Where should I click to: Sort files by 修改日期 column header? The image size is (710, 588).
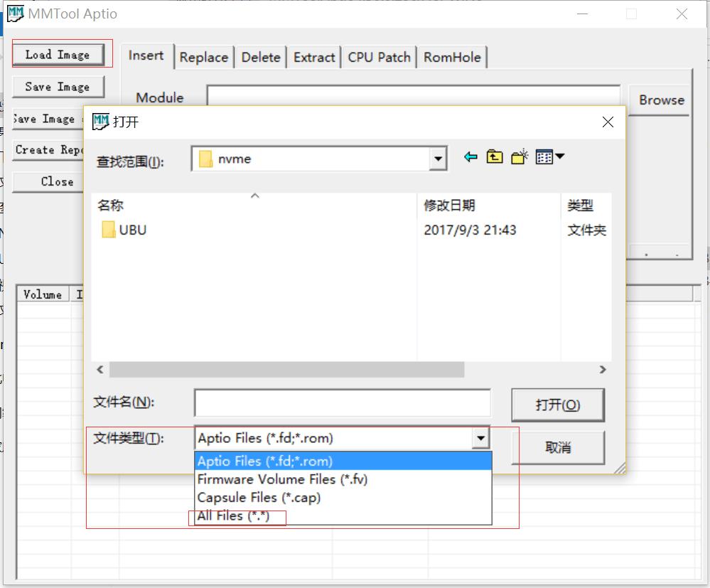click(x=450, y=205)
